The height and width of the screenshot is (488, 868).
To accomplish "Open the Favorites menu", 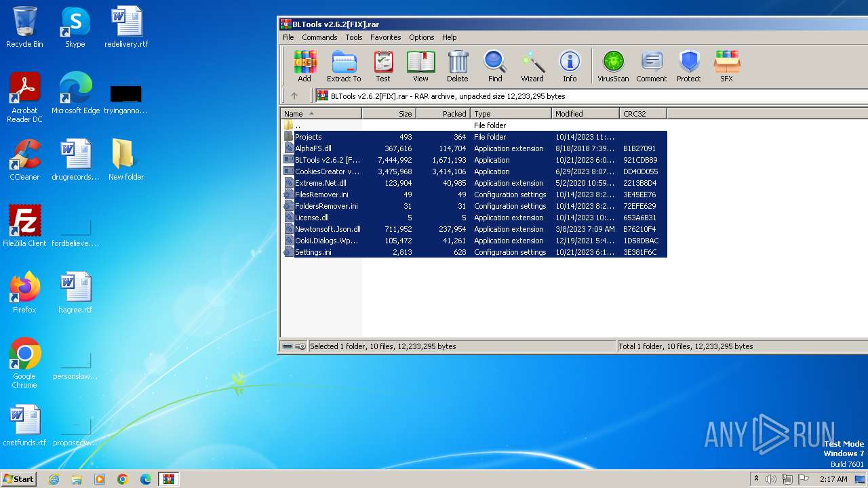I will (x=386, y=37).
